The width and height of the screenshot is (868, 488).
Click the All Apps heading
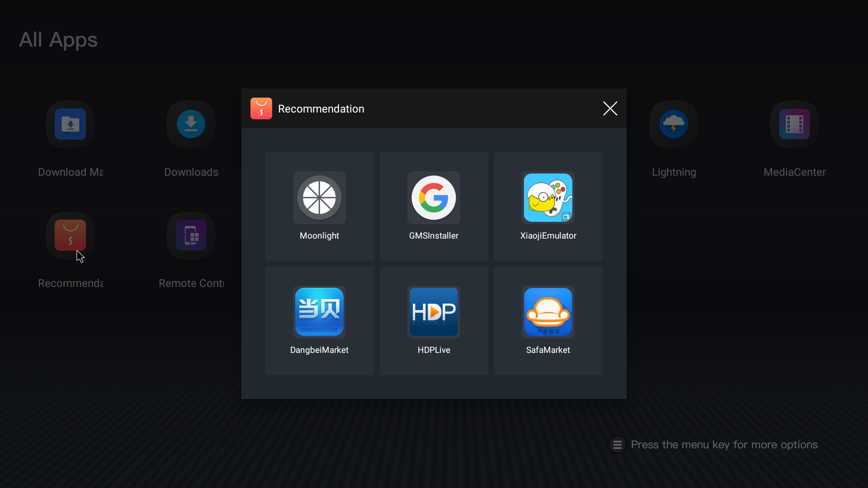click(58, 40)
